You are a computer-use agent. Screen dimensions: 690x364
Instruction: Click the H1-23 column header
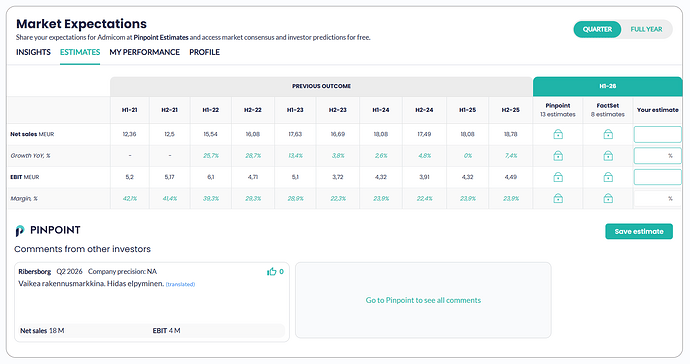tap(295, 110)
